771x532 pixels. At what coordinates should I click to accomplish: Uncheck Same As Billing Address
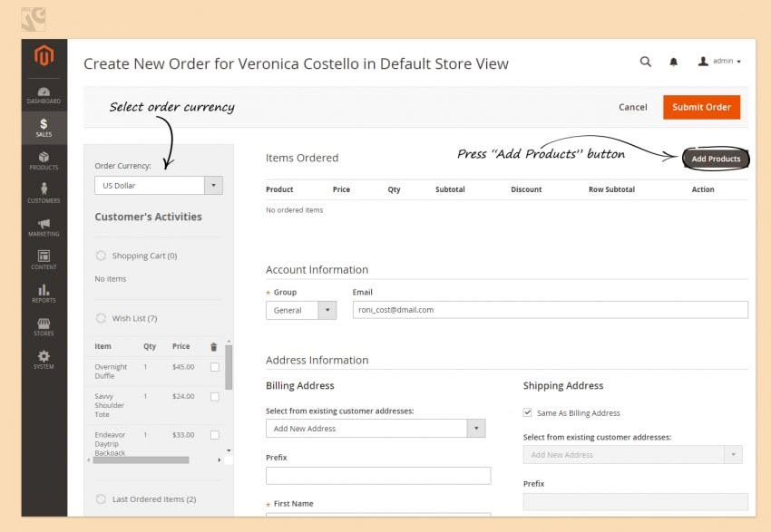(x=528, y=412)
